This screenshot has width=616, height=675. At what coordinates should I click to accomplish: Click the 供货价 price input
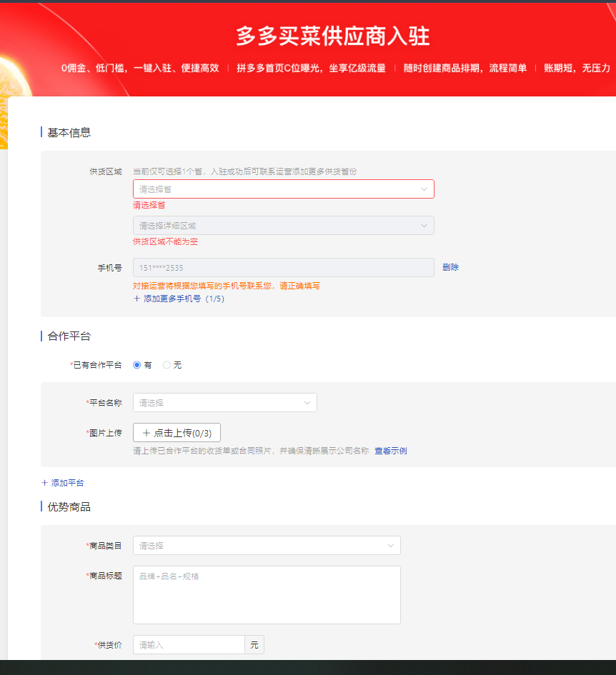(189, 644)
